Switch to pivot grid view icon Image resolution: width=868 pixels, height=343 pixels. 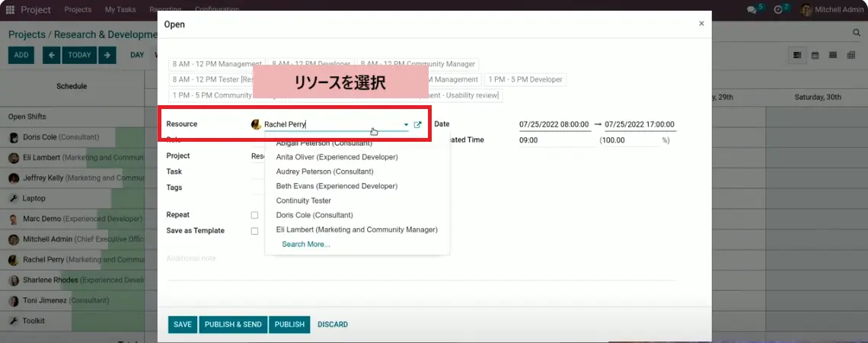pyautogui.click(x=851, y=56)
